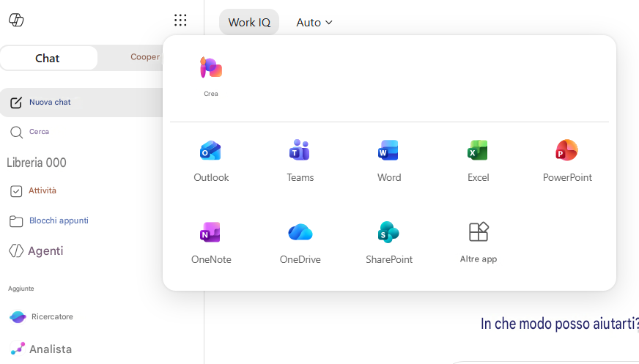Click the Attività checkbox icon
This screenshot has width=639, height=364.
click(16, 191)
